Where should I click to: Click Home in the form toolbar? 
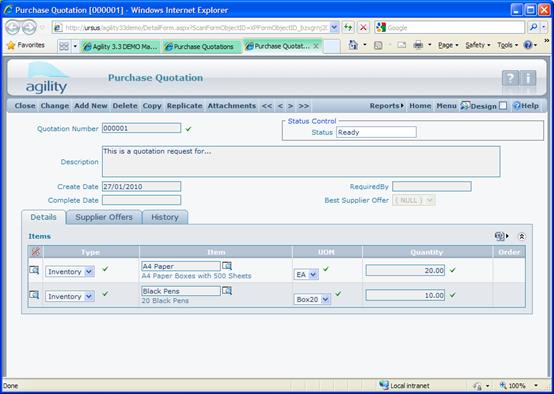pyautogui.click(x=420, y=106)
